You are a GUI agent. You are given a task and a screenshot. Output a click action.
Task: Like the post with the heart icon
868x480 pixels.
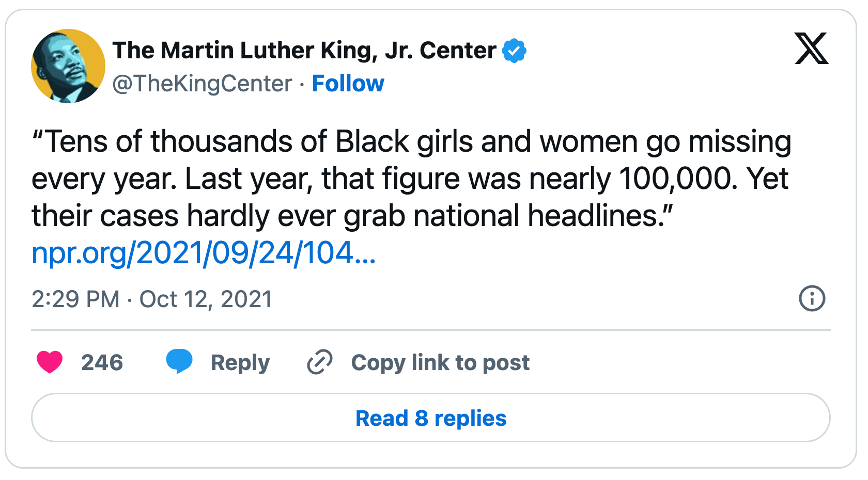pyautogui.click(x=50, y=362)
